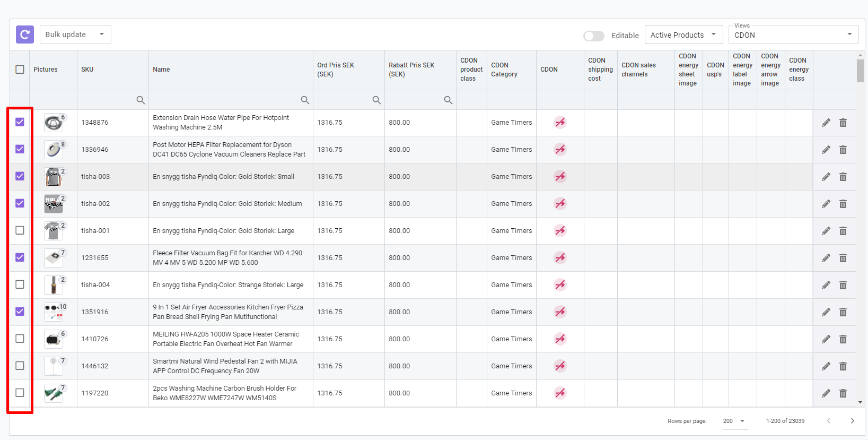Sort by the Name column header
The height and width of the screenshot is (440, 868).
161,70
